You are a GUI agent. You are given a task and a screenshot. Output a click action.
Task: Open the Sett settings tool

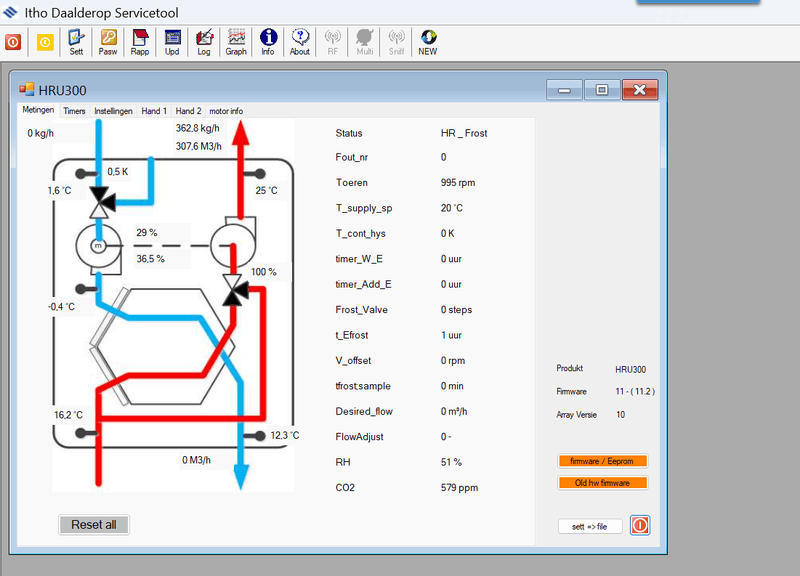click(x=76, y=42)
